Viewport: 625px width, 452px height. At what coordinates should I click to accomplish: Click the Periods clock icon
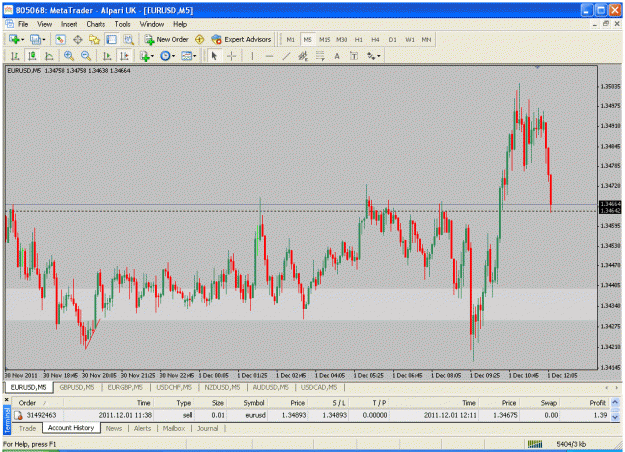click(x=165, y=56)
